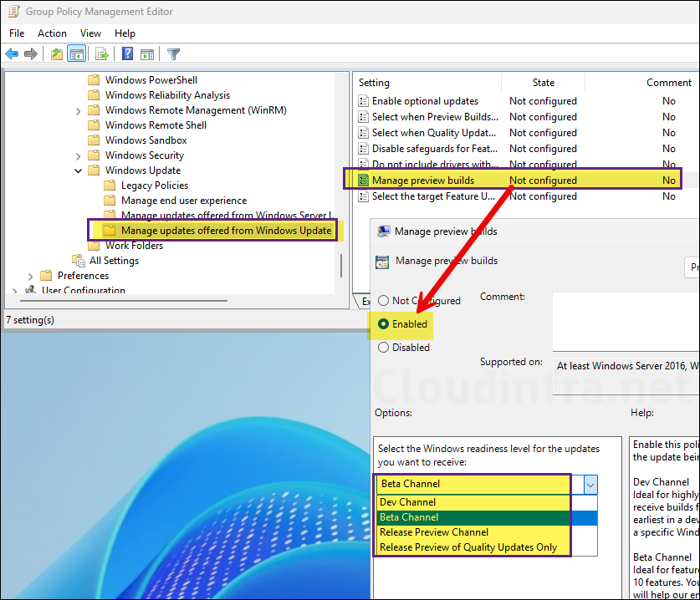
Task: Click the tree pane horizontal scrollbar
Action: (x=124, y=301)
